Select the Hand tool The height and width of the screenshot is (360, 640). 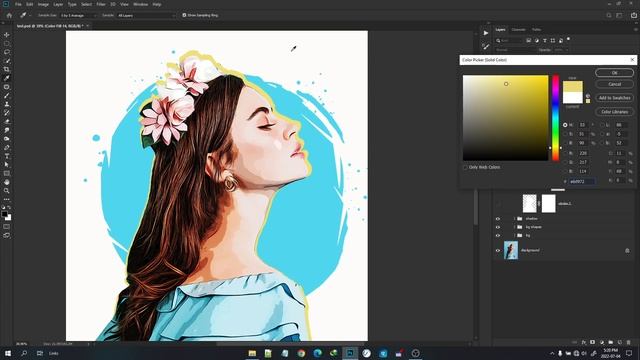7,182
